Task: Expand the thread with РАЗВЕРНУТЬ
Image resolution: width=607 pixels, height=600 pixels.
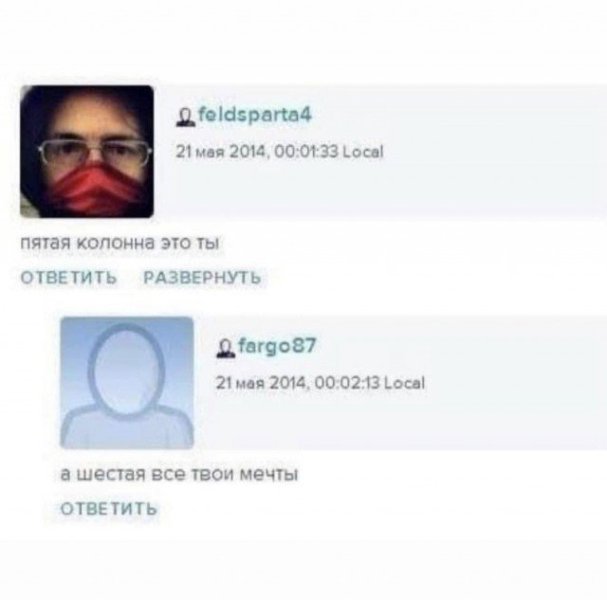Action: tap(202, 278)
